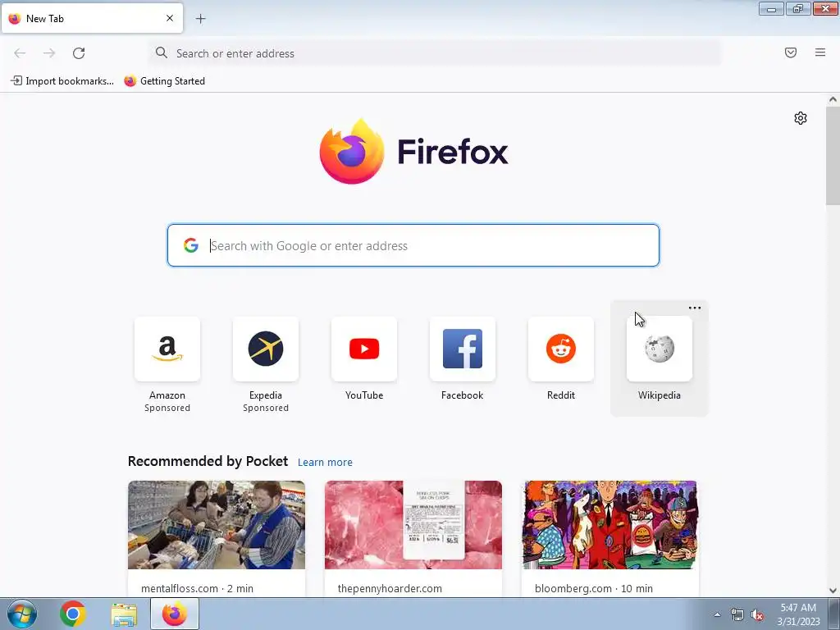Open the Wikipedia shortcut tile

click(x=660, y=349)
